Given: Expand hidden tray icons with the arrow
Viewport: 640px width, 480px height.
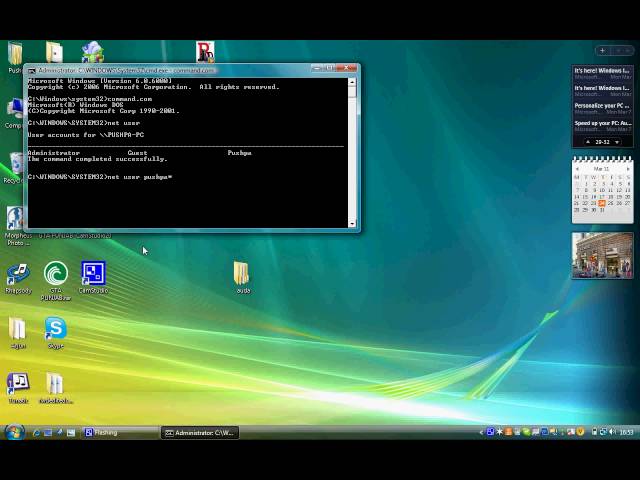Looking at the screenshot, I should [x=481, y=432].
